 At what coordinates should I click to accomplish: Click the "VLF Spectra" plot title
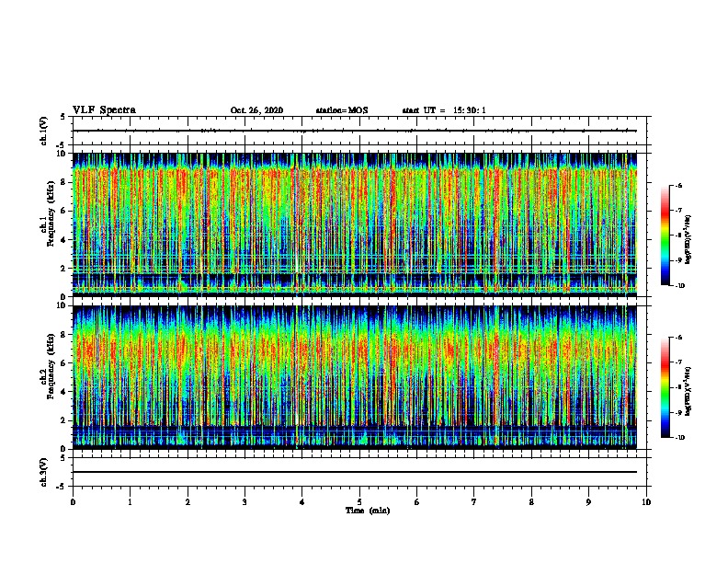coord(104,110)
